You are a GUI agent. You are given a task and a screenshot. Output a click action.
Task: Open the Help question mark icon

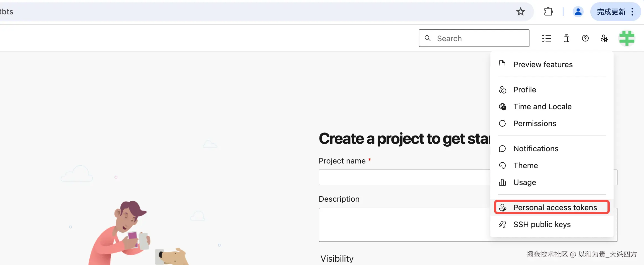pos(585,38)
